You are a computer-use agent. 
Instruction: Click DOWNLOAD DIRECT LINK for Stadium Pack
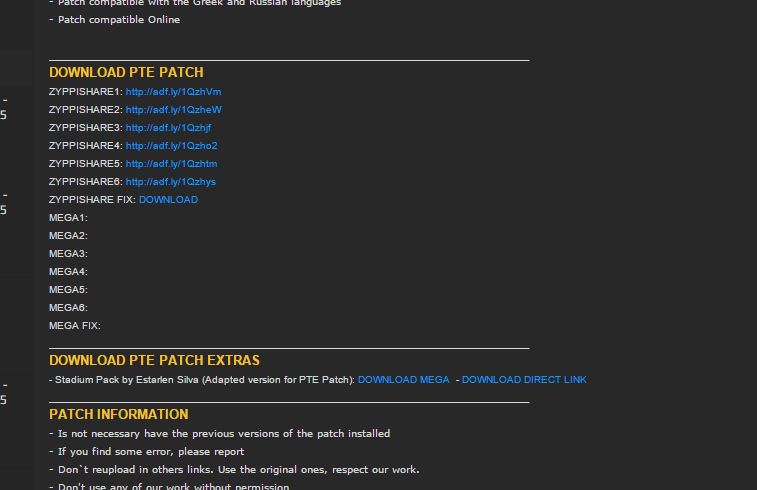pyautogui.click(x=524, y=380)
